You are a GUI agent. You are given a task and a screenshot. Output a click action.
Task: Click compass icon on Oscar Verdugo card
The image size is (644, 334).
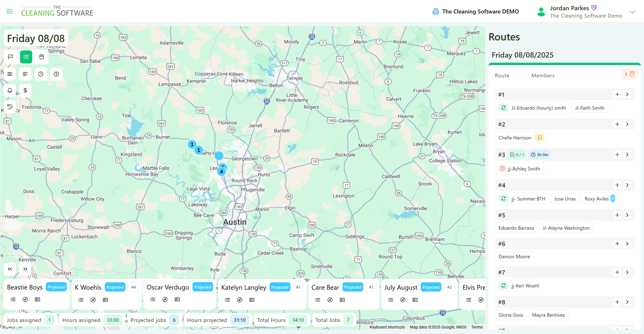tap(165, 299)
